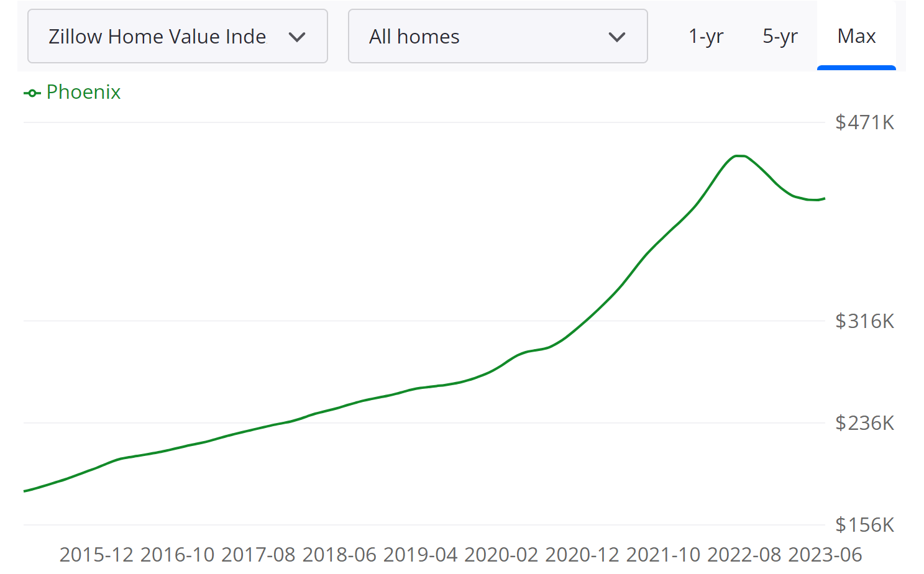
Task: Hide the Phoenix data line via its legend
Action: tap(71, 92)
